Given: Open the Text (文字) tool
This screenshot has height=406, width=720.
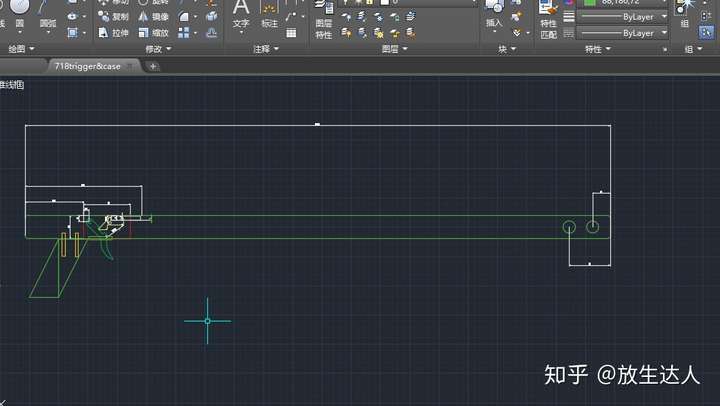Looking at the screenshot, I should coord(241,14).
